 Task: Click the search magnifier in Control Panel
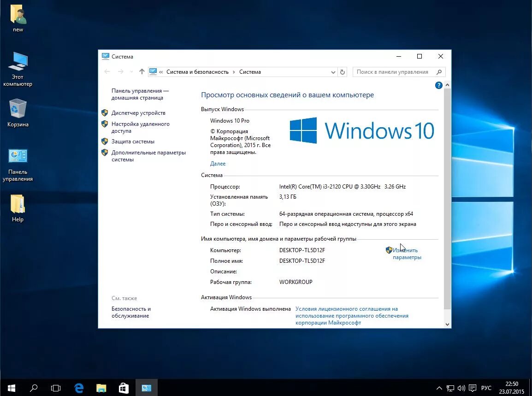[x=439, y=72]
